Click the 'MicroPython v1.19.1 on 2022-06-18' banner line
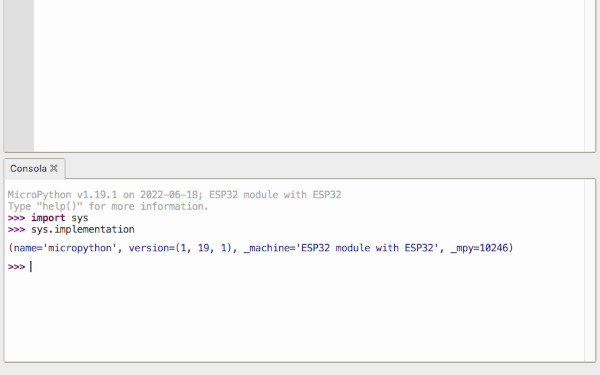Viewport: 600px width, 375px height. click(x=174, y=195)
